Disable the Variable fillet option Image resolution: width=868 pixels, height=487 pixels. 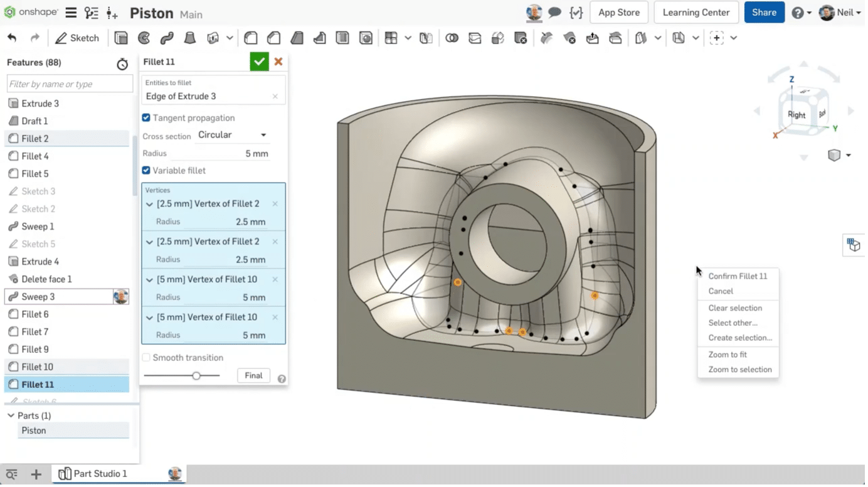(146, 170)
